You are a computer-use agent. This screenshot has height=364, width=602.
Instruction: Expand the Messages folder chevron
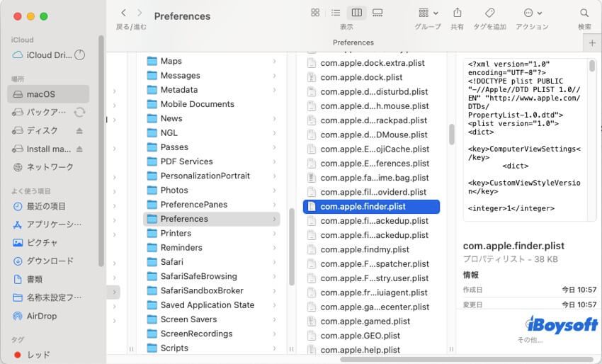pyautogui.click(x=275, y=76)
